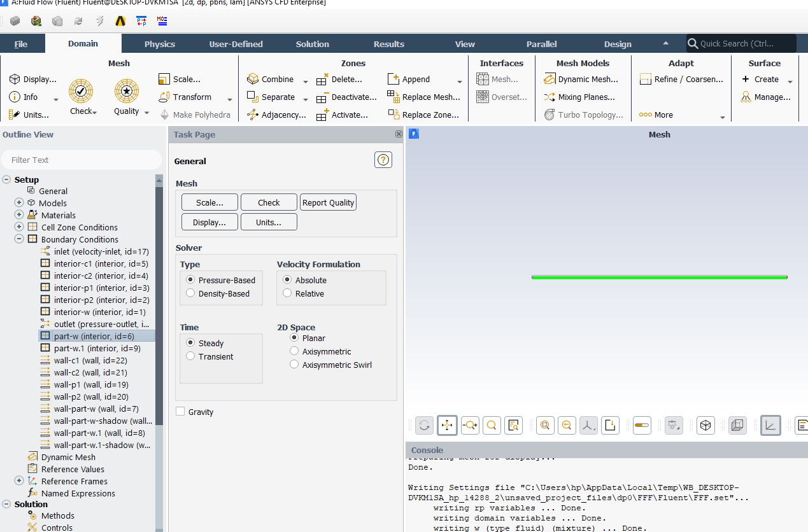Click the Filter Text outline field
The width and height of the screenshot is (808, 532).
click(82, 160)
